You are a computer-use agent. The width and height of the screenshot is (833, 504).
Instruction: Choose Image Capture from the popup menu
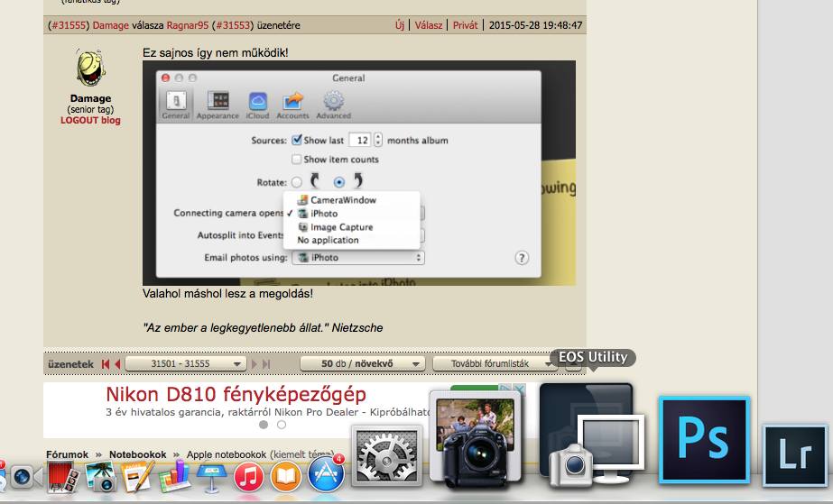(x=351, y=227)
